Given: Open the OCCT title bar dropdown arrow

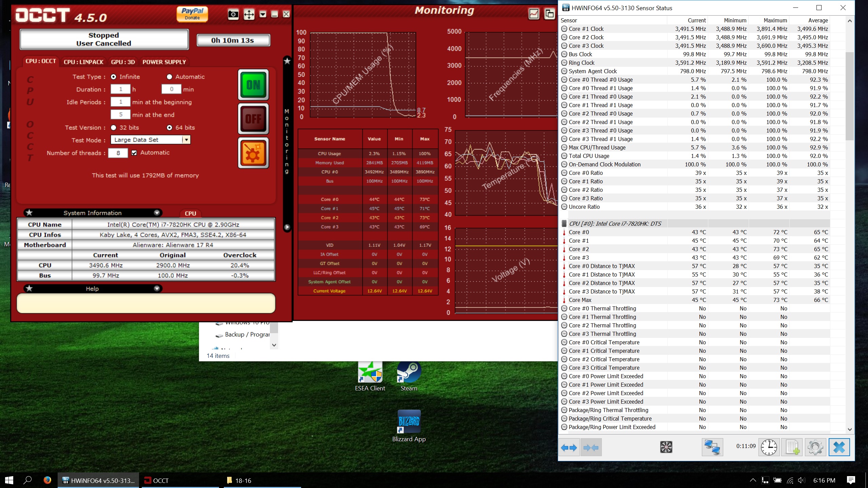Looking at the screenshot, I should [x=263, y=14].
